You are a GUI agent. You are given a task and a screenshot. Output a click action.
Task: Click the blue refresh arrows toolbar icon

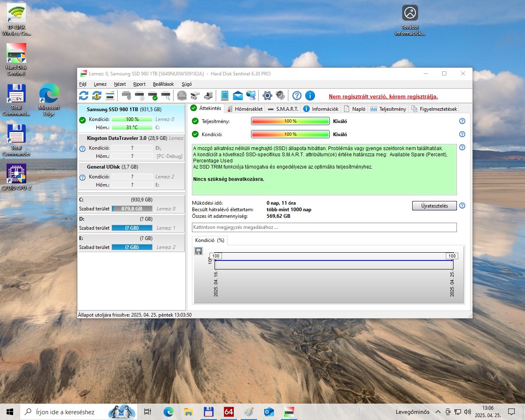(84, 96)
